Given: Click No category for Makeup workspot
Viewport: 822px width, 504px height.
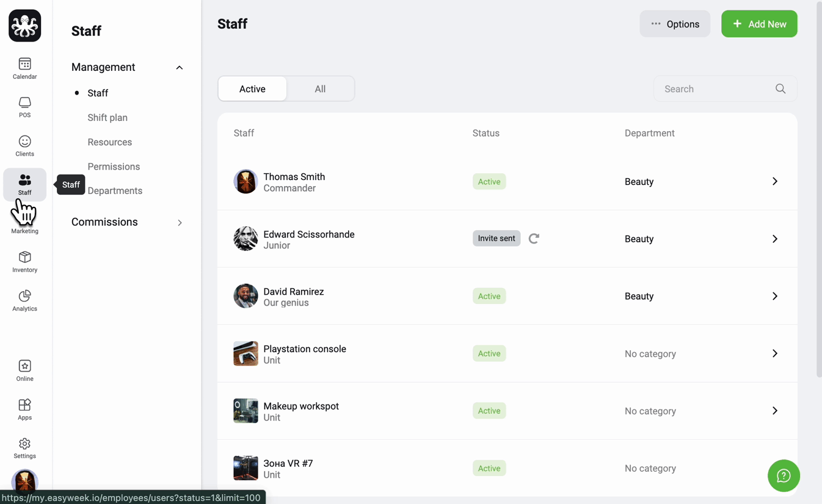Looking at the screenshot, I should tap(650, 411).
